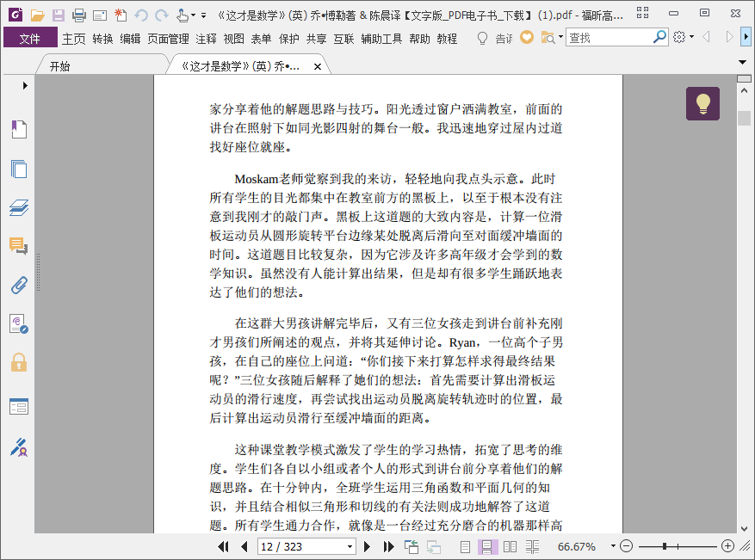Open a file with the folder icon
The width and height of the screenshot is (755, 560).
coord(38,15)
